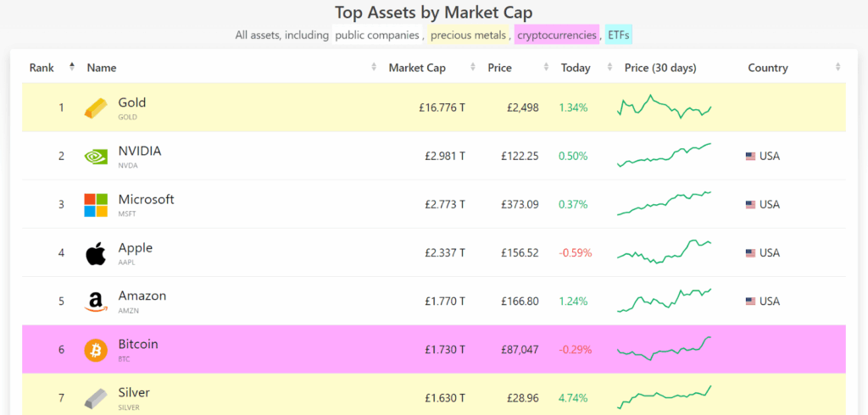This screenshot has width=868, height=415.
Task: Click Silver market cap £1.630 T
Action: tap(445, 398)
